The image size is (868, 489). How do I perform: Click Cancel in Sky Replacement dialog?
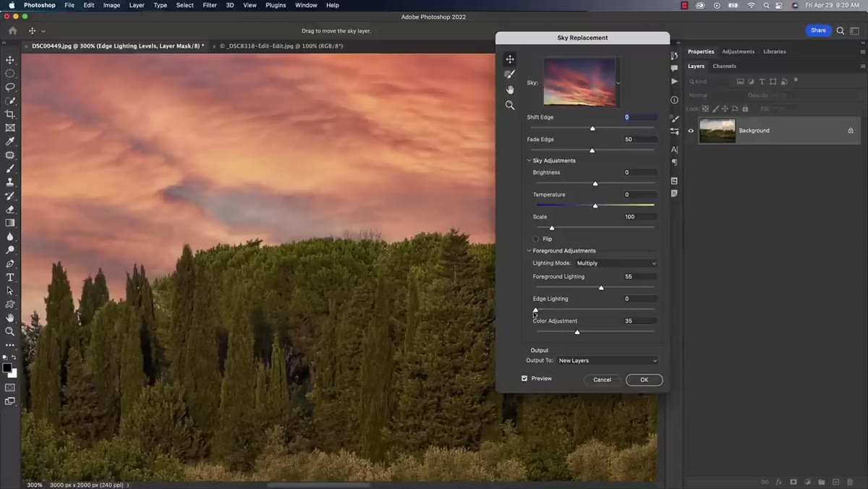602,380
